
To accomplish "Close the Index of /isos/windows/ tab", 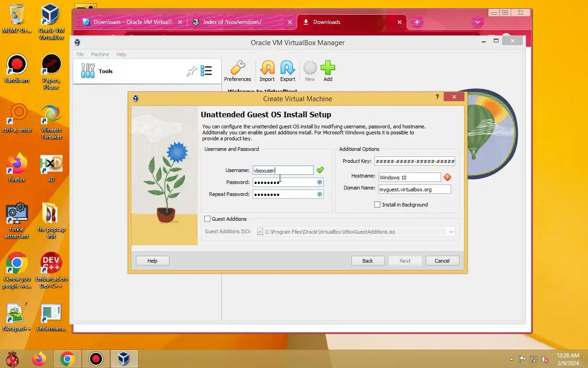I will click(x=289, y=22).
